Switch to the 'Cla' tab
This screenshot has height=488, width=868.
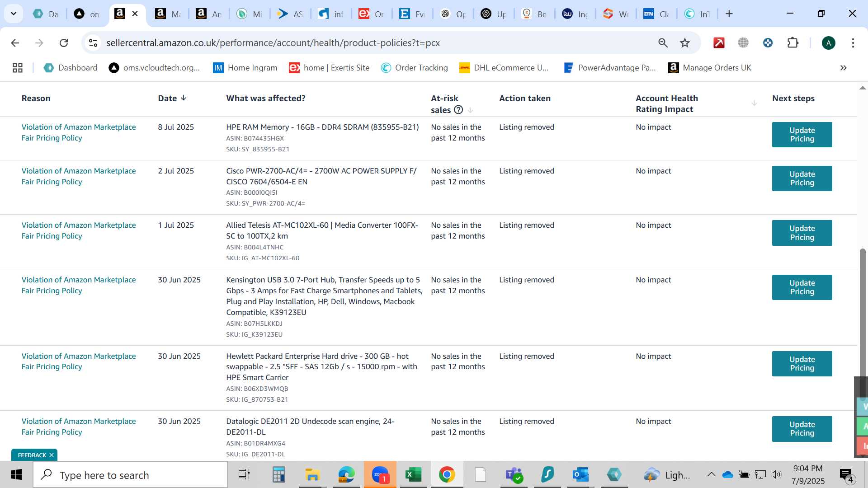[657, 14]
